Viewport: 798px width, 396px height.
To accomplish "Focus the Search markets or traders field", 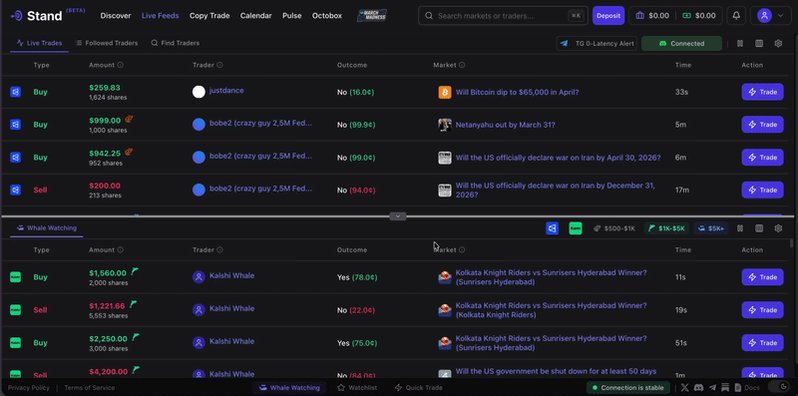I will click(503, 16).
